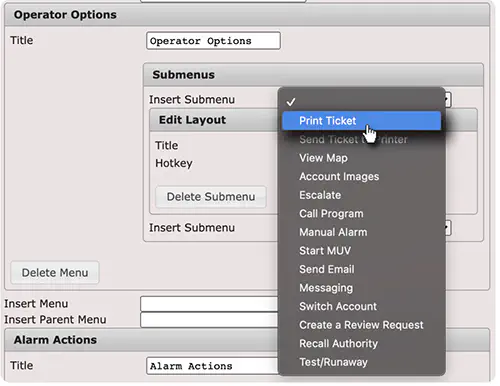Viewport: 500px width, 386px height.
Task: Open the Insert Parent Menu dropdown
Action: 209,320
